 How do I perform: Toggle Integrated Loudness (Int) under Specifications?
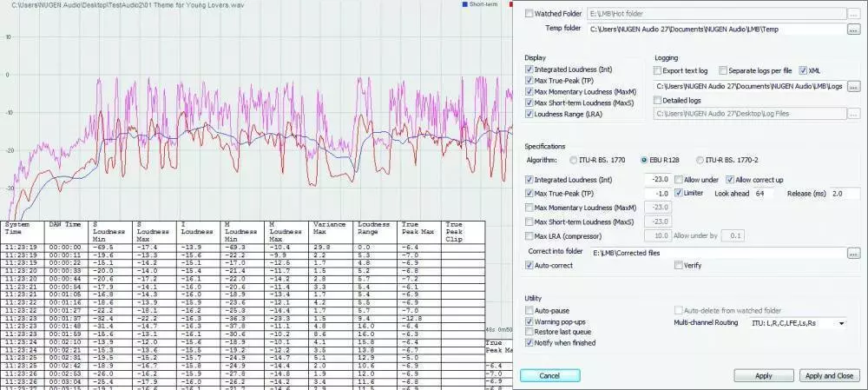529,180
